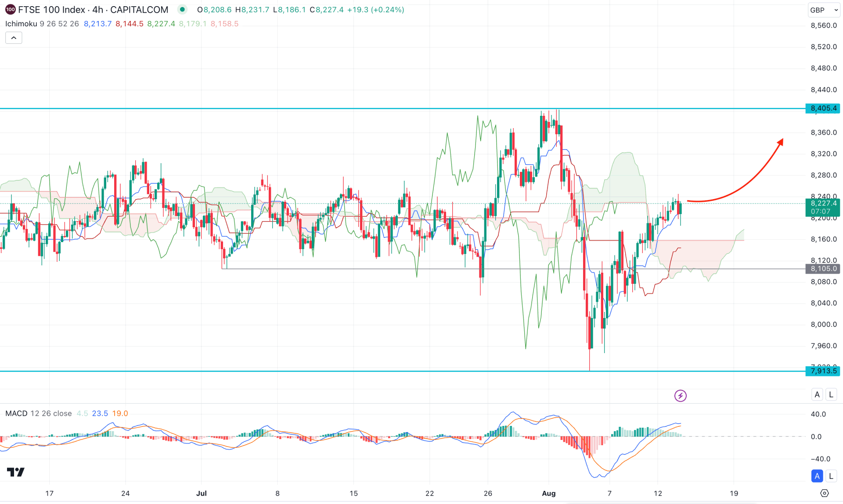Click the Jul date label on time axis
The width and height of the screenshot is (843, 504).
pyautogui.click(x=202, y=493)
